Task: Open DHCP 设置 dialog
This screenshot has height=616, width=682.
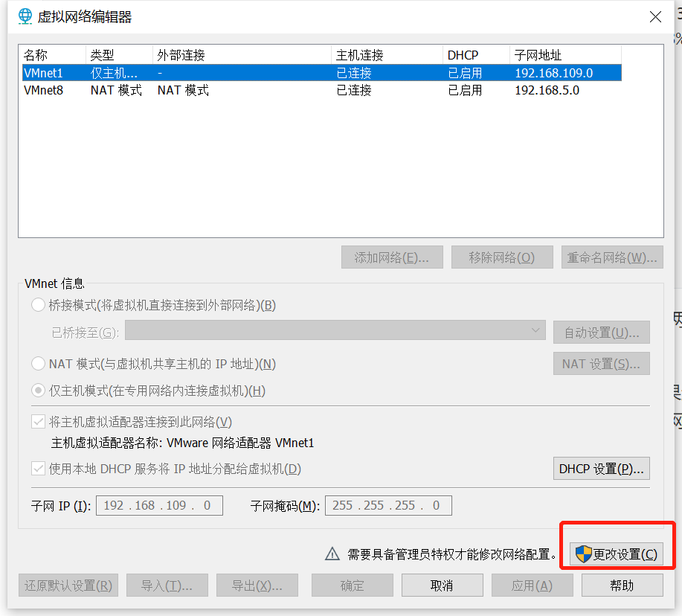Action: [x=602, y=469]
